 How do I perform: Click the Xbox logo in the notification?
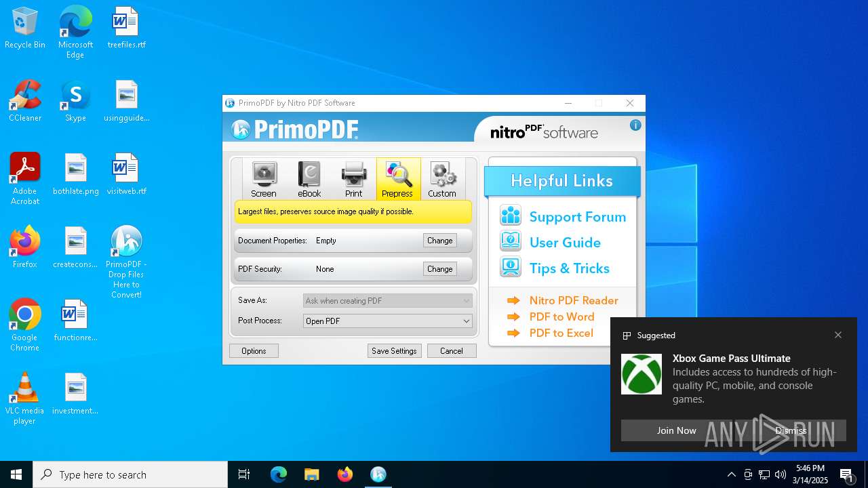[x=642, y=374]
